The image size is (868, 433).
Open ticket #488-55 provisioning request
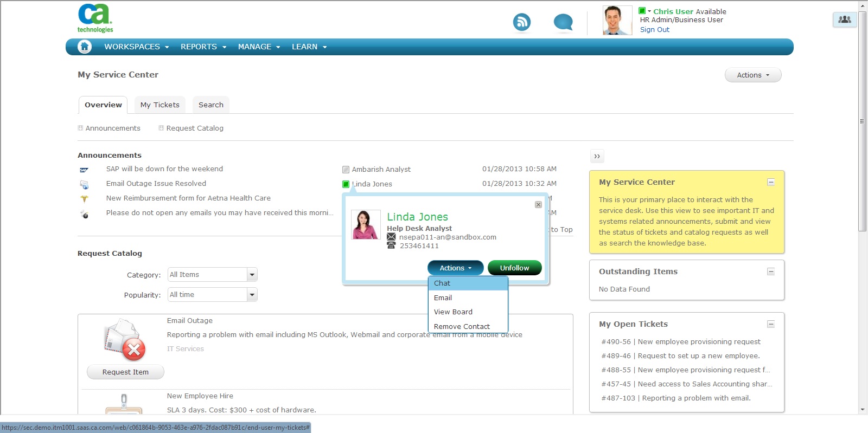[686, 370]
